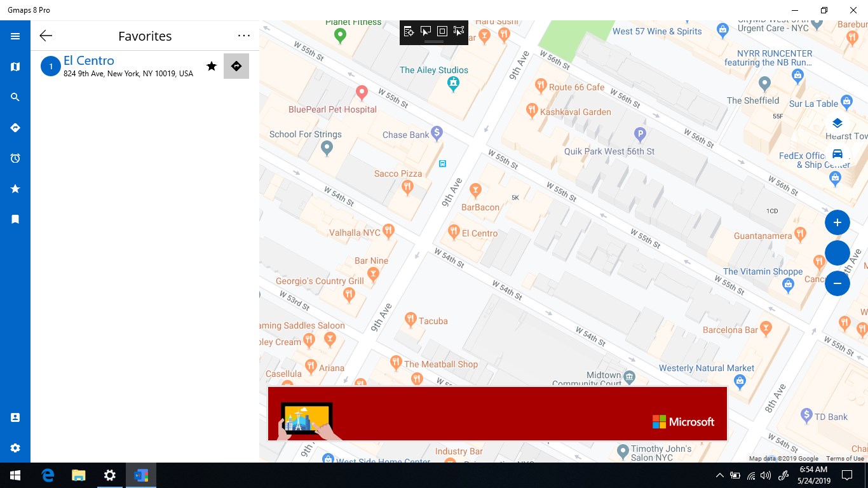Open map layers button
868x488 pixels.
[x=837, y=123]
